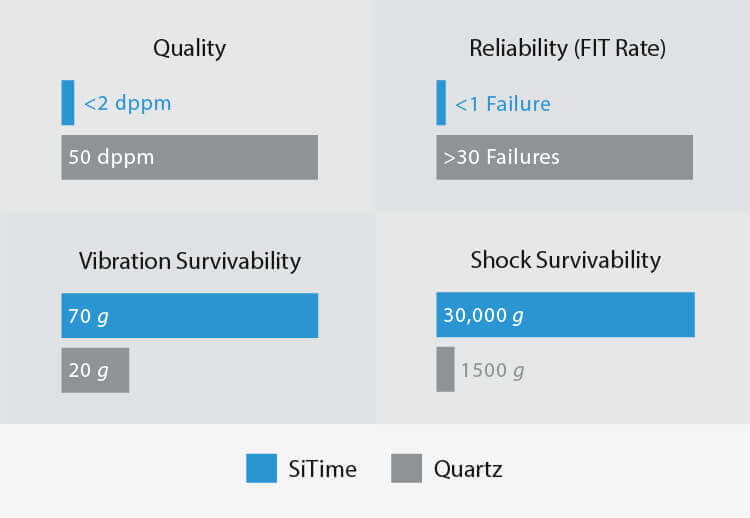Click the small gray bar under Shock Survivability
The image size is (750, 518).
pos(445,370)
